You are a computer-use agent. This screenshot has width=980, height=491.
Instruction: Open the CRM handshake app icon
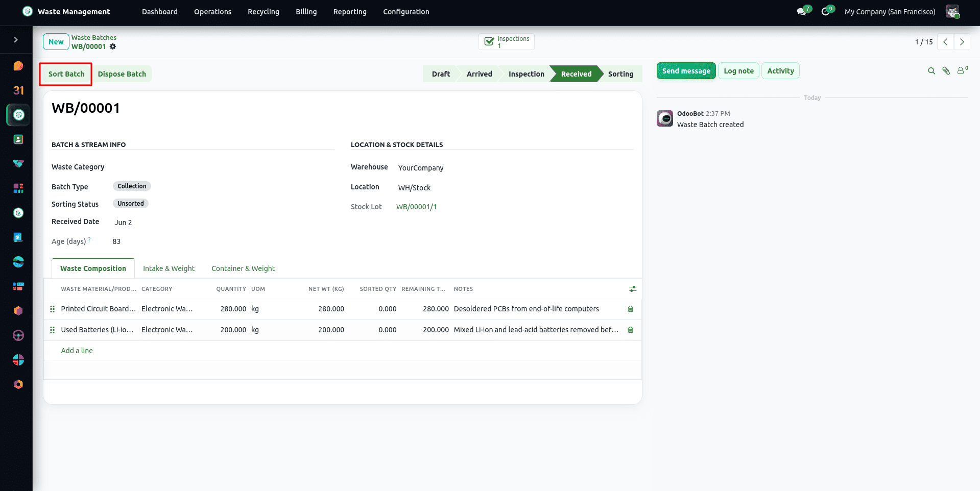tap(18, 164)
